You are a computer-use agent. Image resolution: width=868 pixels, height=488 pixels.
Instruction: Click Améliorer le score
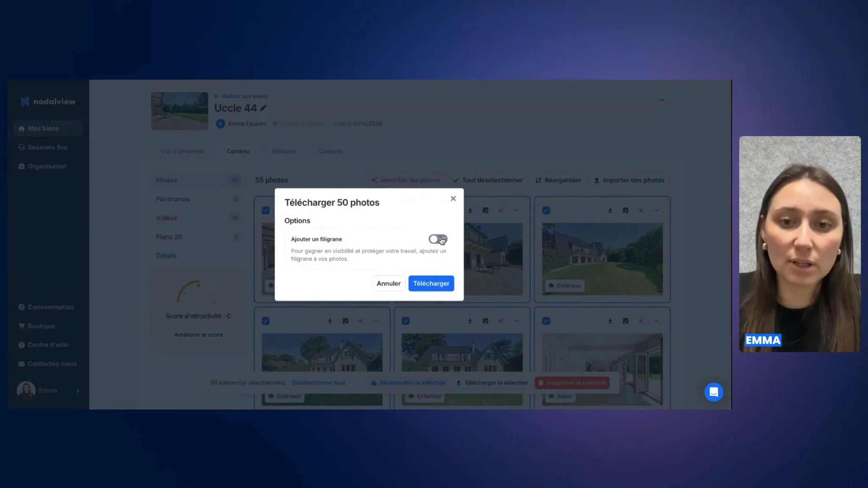[198, 335]
